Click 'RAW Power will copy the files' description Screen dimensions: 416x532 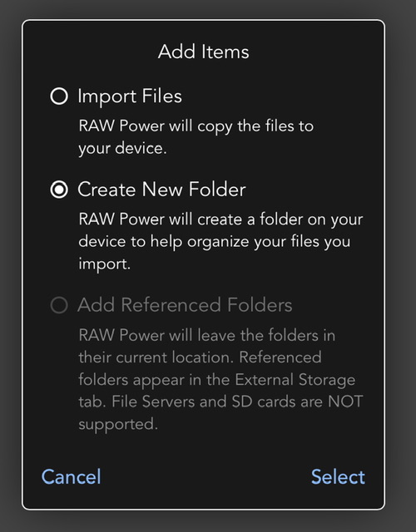(196, 126)
